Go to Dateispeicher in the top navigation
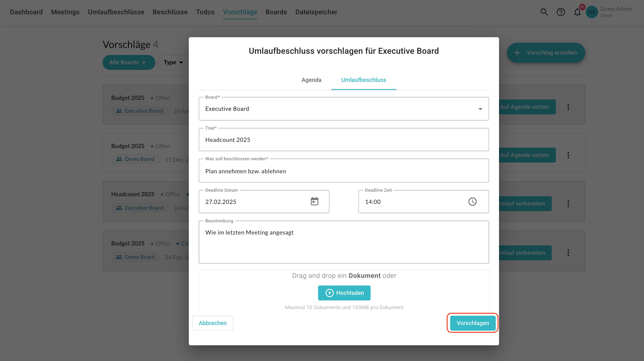 pos(316,12)
